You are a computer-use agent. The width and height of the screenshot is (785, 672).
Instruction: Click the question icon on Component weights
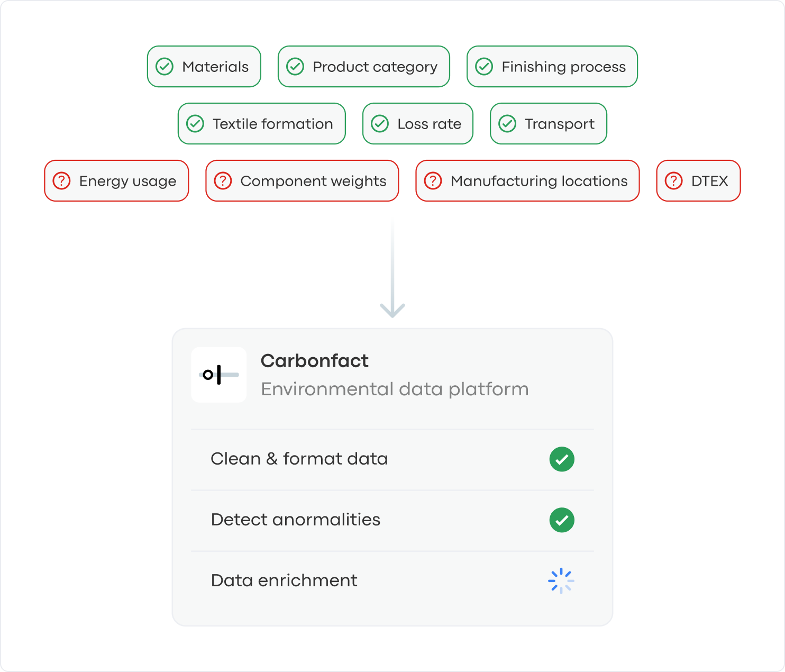223,181
